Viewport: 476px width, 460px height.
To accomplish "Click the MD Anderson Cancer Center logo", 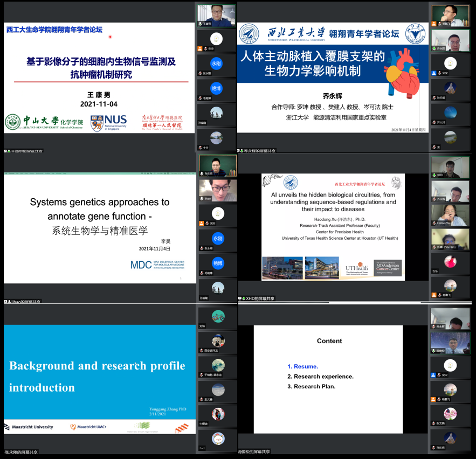I will click(x=388, y=268).
